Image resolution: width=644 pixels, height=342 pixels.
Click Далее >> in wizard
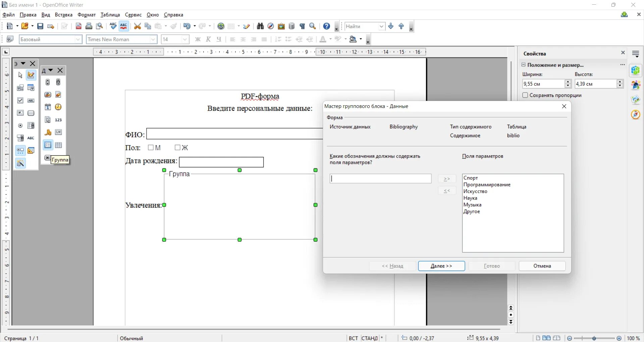point(441,266)
